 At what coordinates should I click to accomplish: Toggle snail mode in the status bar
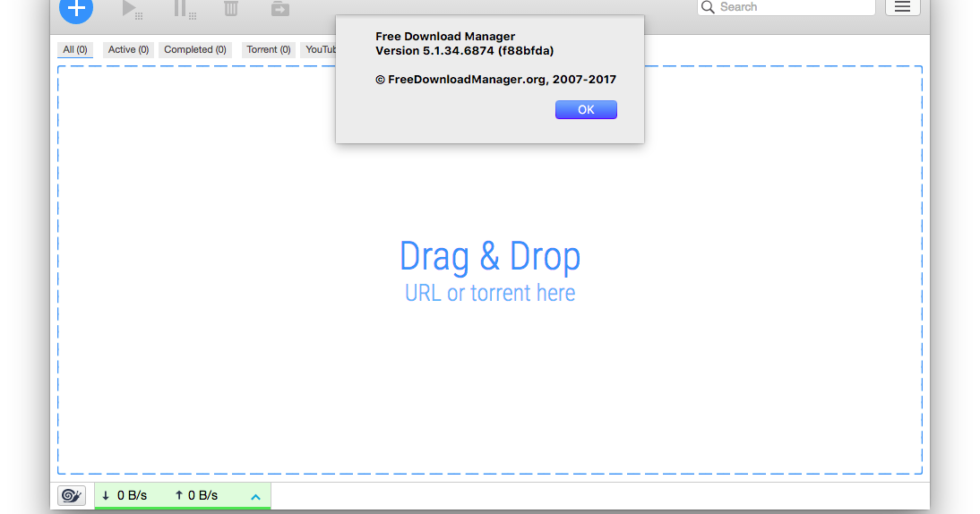[72, 496]
